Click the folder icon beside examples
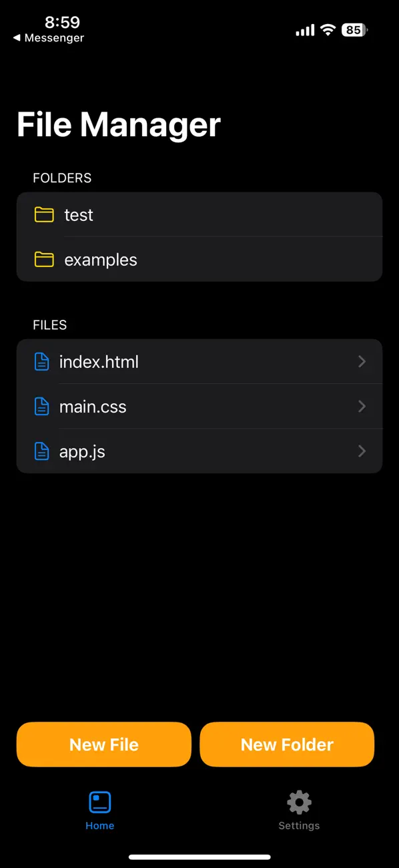 click(44, 259)
